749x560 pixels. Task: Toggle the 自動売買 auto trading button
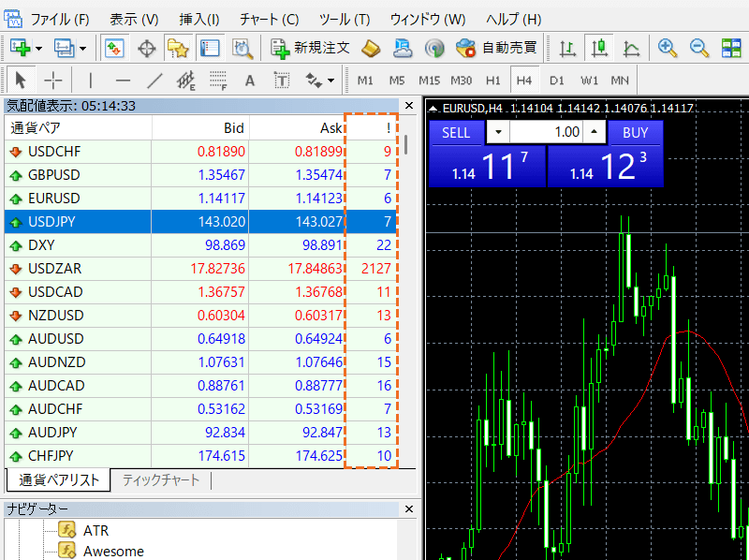[x=496, y=48]
